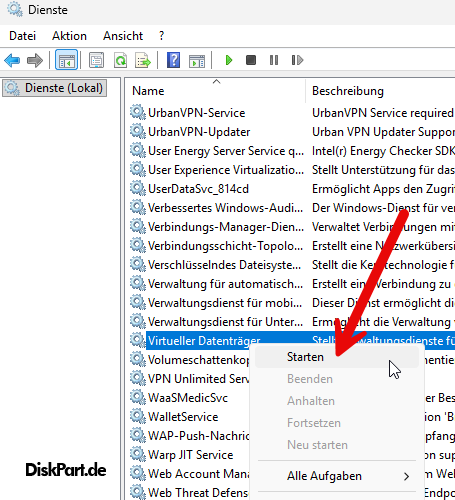Expand Alle Aufgaben submenu arrow
The width and height of the screenshot is (455, 500).
tap(406, 476)
